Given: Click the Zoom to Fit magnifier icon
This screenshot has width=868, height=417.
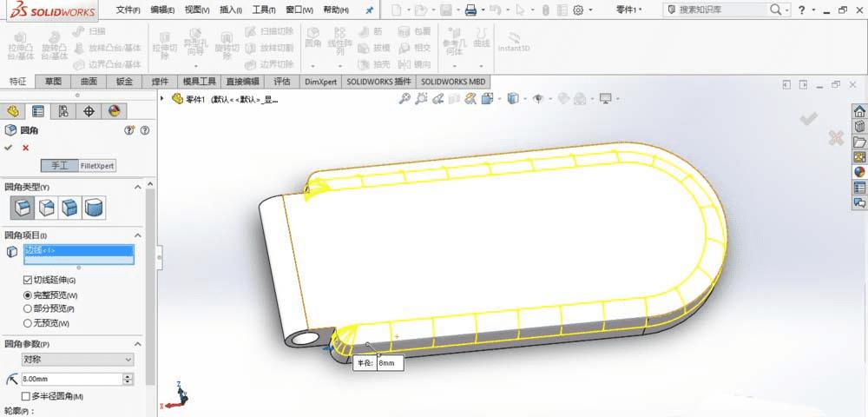Looking at the screenshot, I should tap(404, 99).
